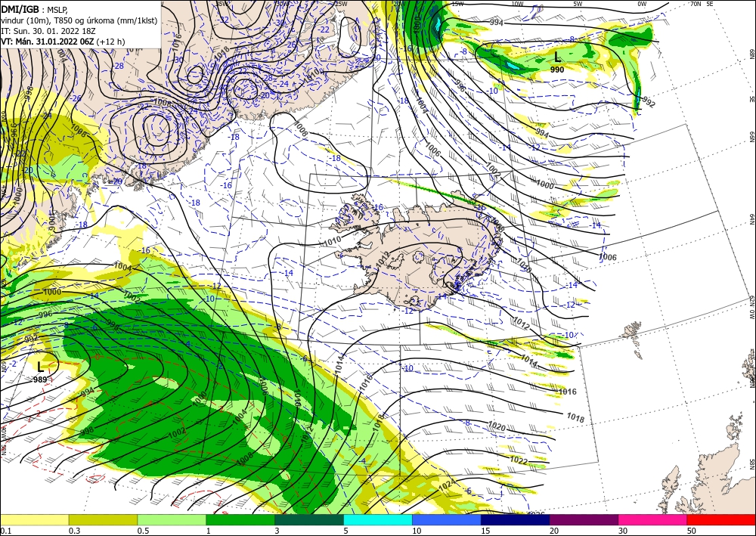Image resolution: width=756 pixels, height=536 pixels.
Task: Select the dark green 3–5 mm legend swatch
Action: pos(309,519)
